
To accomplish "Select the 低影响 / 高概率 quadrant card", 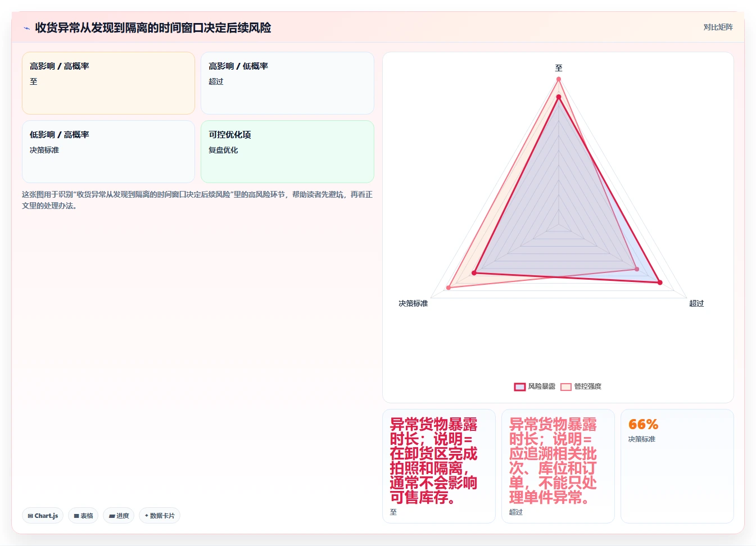I will (x=108, y=152).
